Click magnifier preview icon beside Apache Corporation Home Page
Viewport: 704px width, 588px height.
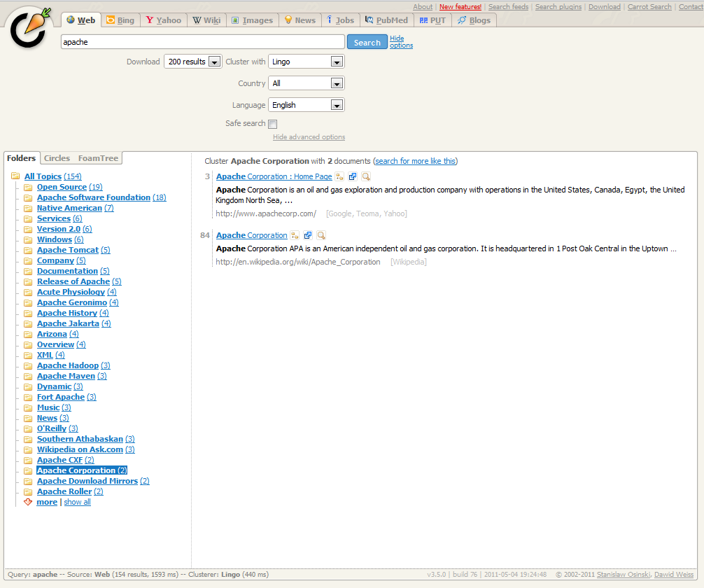366,176
